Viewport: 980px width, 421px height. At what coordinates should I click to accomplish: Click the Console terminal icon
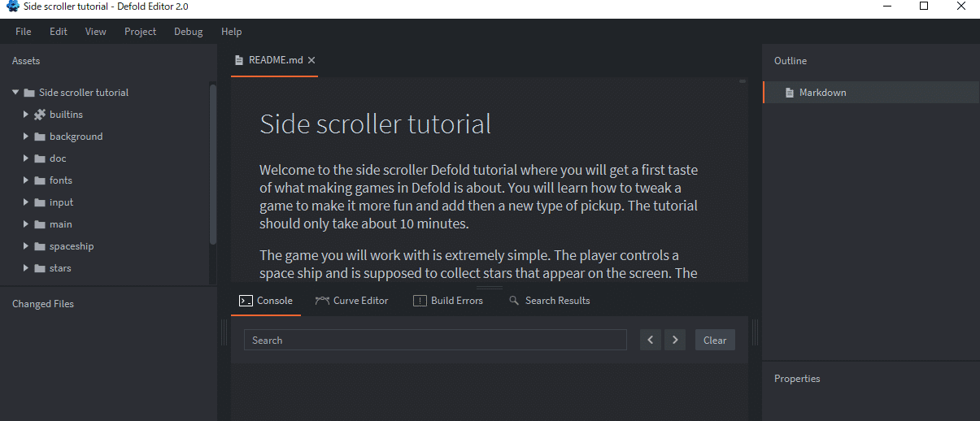[246, 301]
